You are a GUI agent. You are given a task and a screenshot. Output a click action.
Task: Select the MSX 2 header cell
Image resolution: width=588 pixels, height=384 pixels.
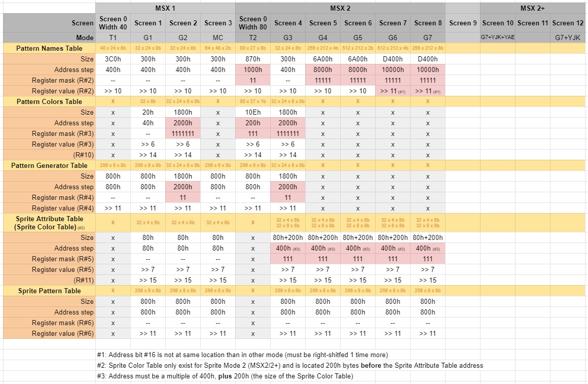click(340, 8)
